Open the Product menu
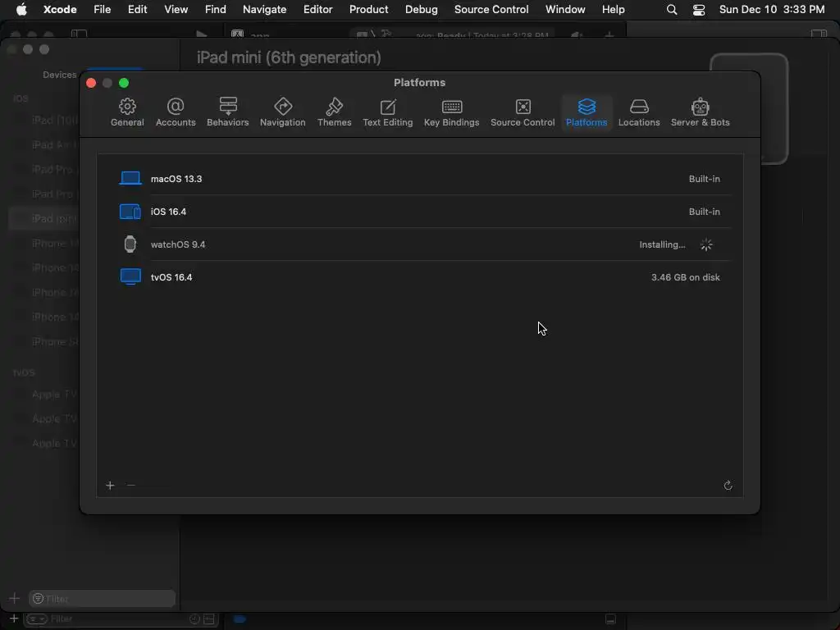Image resolution: width=840 pixels, height=630 pixels. click(x=368, y=9)
